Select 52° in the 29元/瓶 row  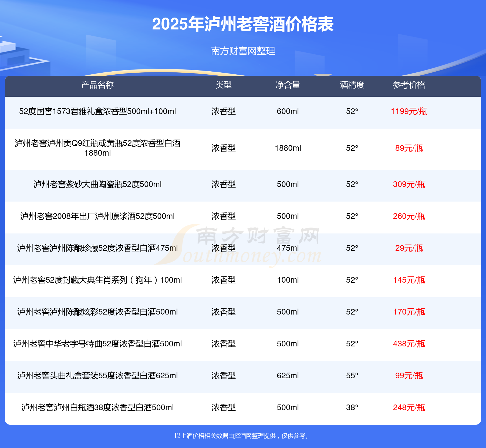352,248
